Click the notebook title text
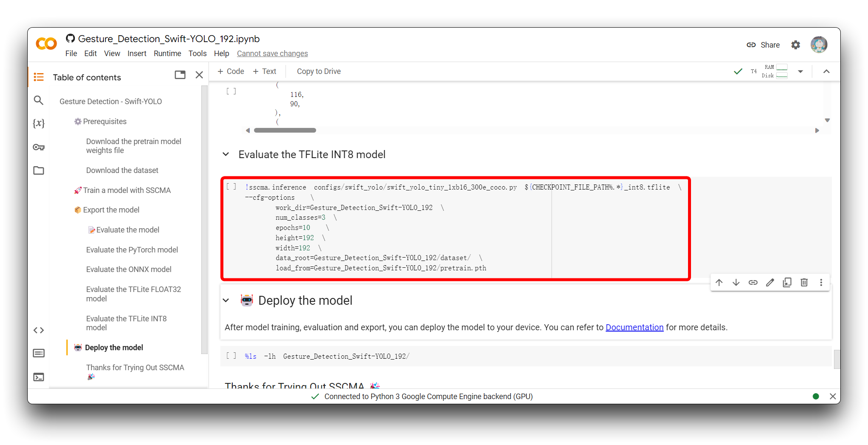Image resolution: width=868 pixels, height=445 pixels. [x=169, y=39]
